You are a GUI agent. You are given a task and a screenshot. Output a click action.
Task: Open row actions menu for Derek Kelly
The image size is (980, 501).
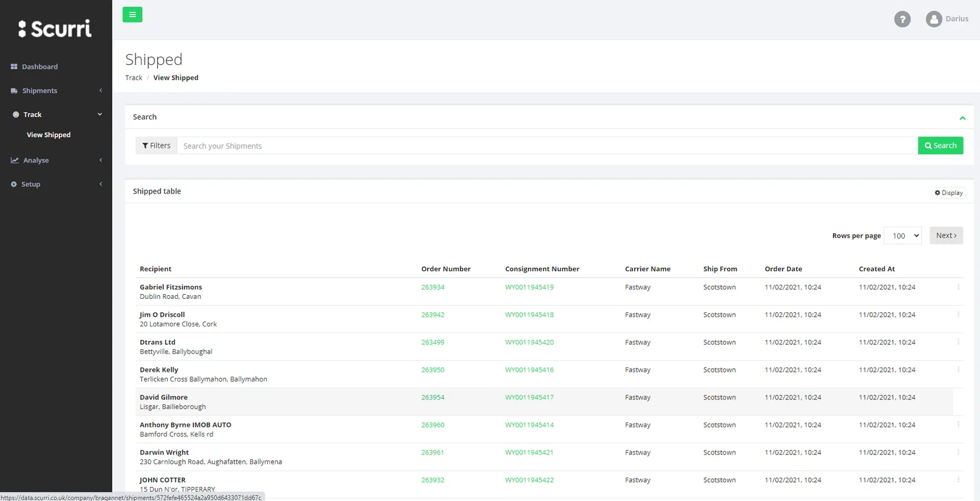click(x=958, y=369)
